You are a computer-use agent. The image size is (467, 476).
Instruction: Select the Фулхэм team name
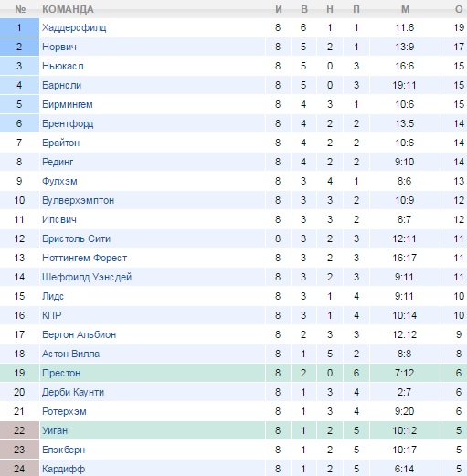click(59, 181)
